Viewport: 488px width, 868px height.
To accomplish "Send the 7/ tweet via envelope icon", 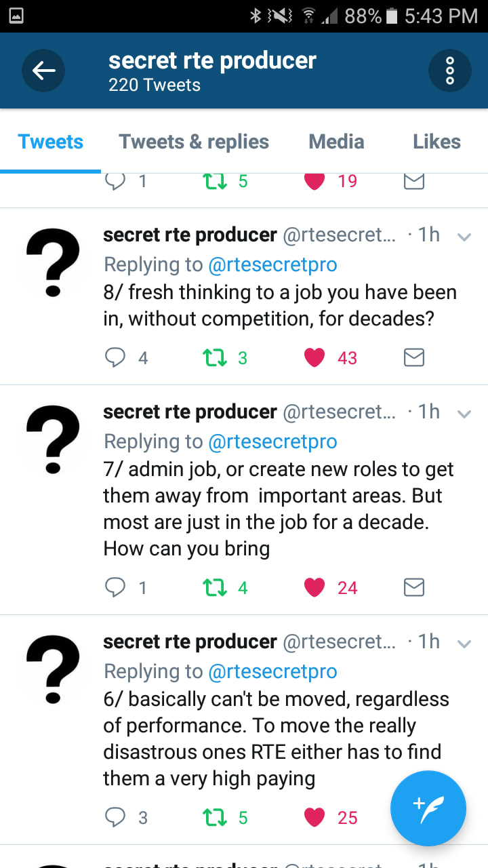I will point(414,587).
